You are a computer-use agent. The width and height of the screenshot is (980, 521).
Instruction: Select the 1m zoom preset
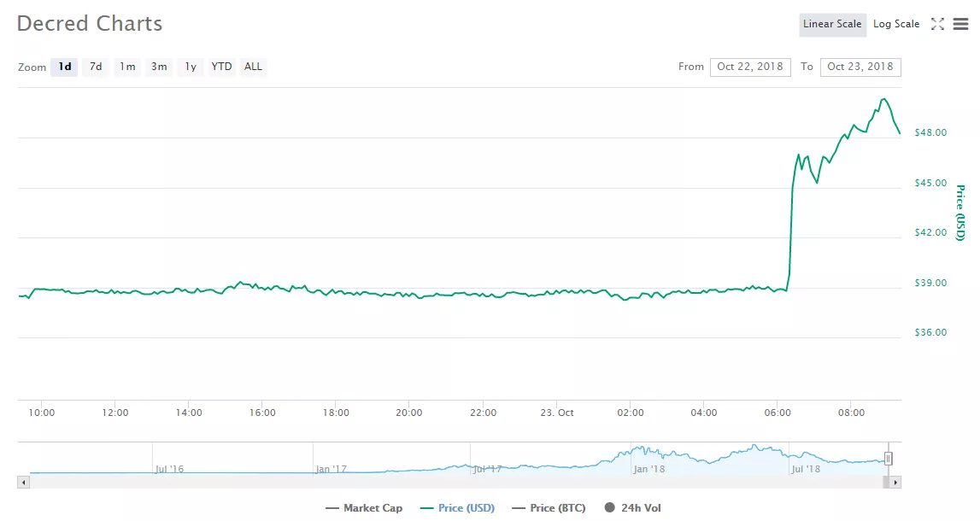(127, 67)
